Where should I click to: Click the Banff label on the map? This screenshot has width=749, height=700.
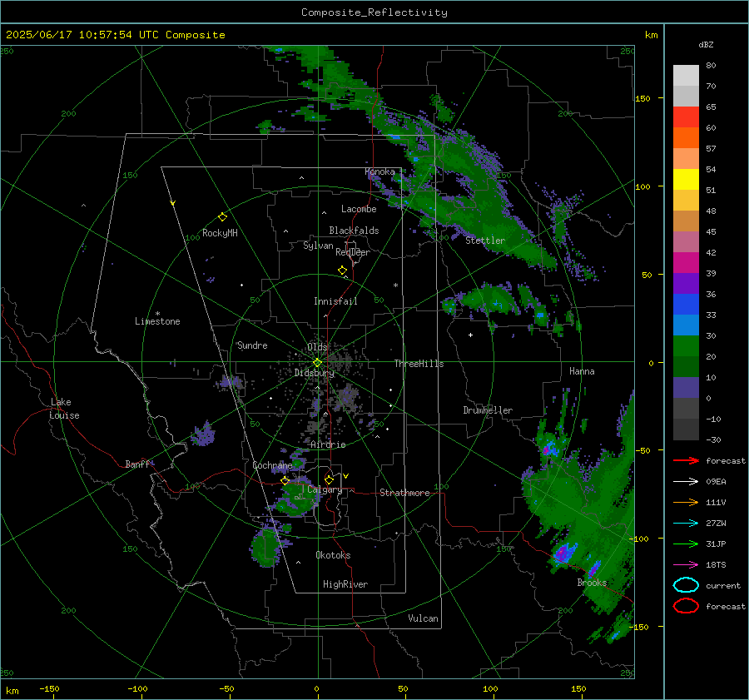[x=137, y=464]
